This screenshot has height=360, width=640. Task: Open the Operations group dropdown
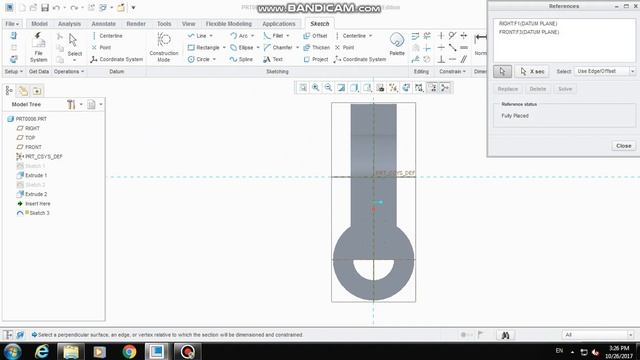(69, 71)
